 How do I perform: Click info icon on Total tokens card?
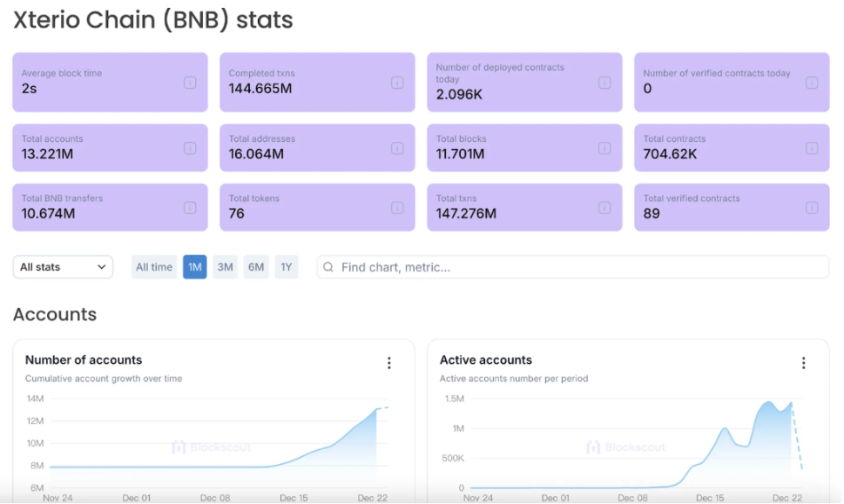pyautogui.click(x=397, y=207)
